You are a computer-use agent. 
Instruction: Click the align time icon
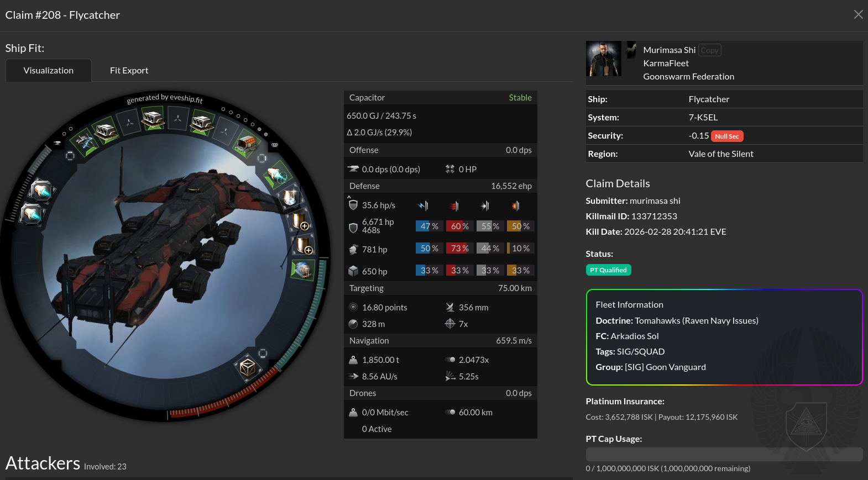(x=450, y=376)
